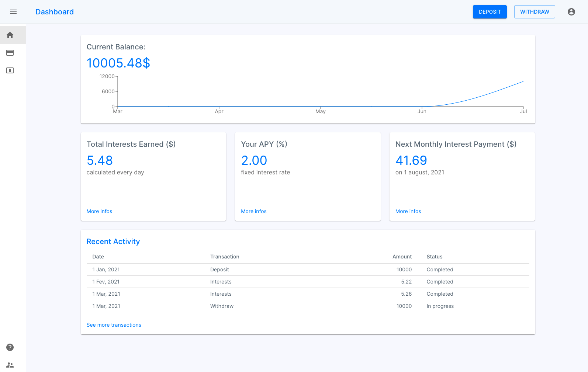Click the 12000 label on chart axis

click(107, 76)
